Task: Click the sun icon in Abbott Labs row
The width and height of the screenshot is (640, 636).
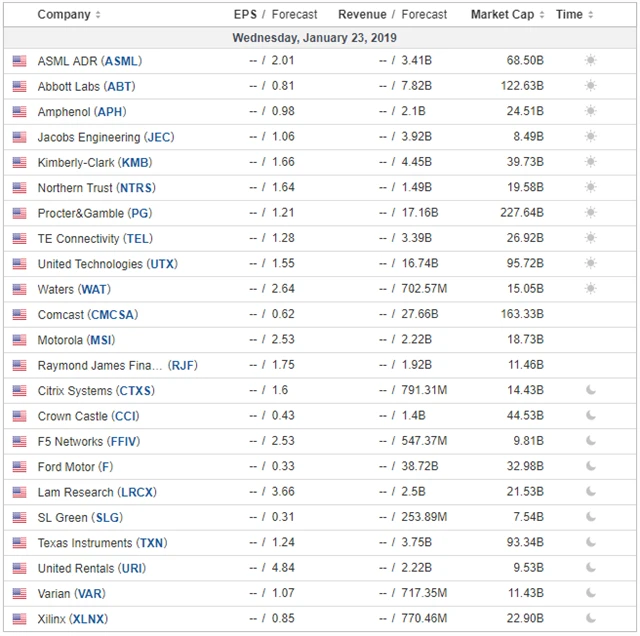Action: coord(591,86)
